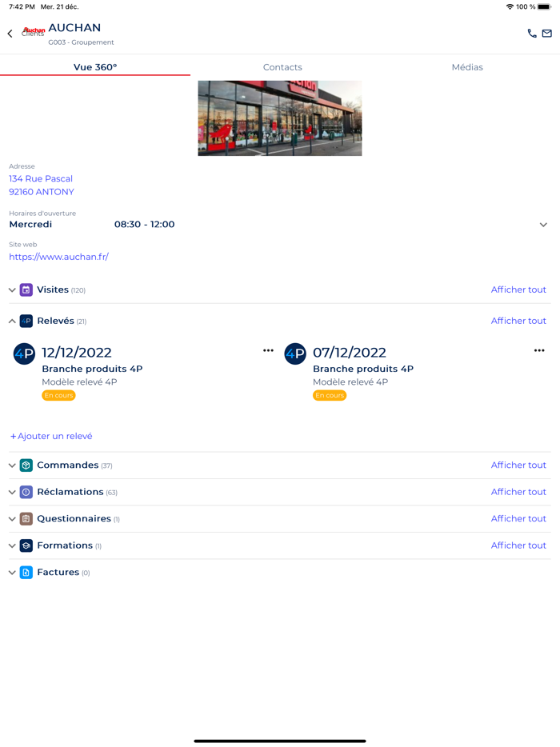
Task: Open the auchan.fr website link
Action: pos(58,257)
